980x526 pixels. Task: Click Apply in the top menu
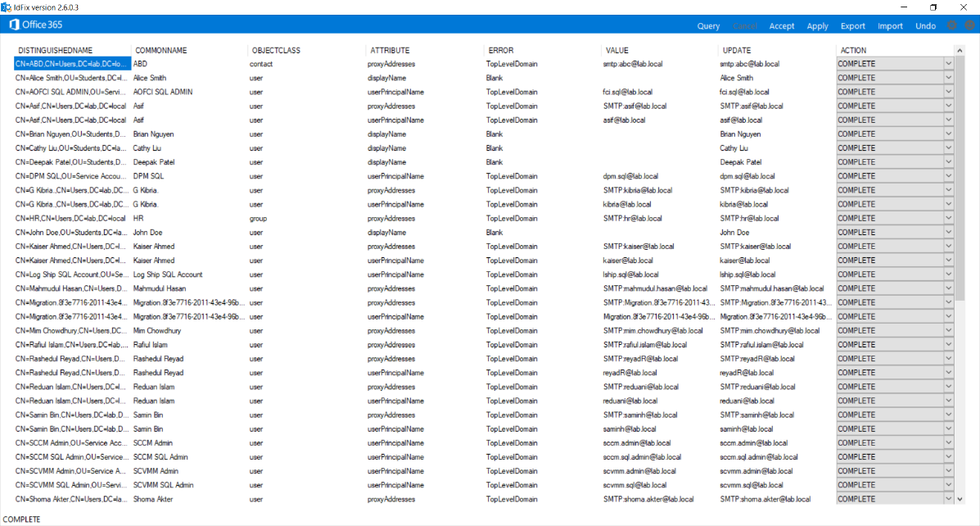pyautogui.click(x=817, y=25)
